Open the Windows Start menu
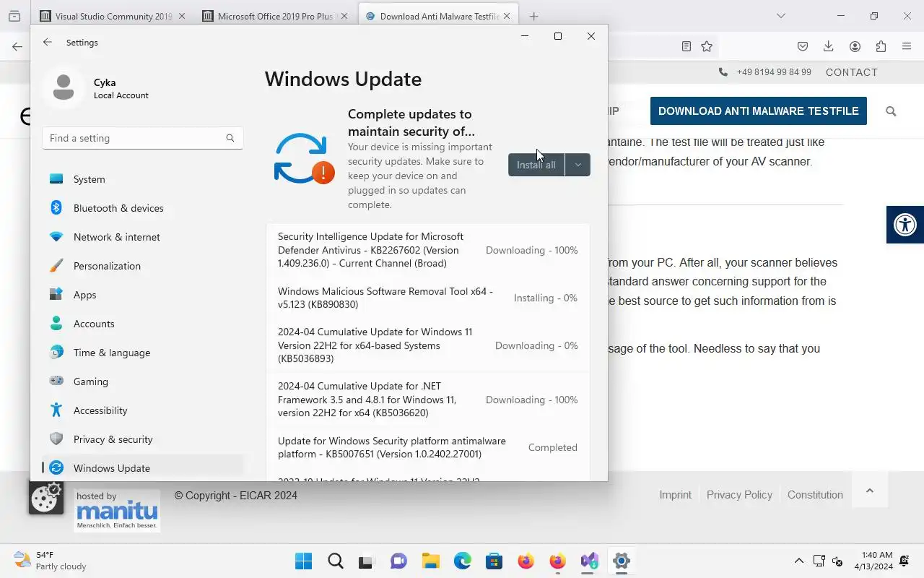Image resolution: width=924 pixels, height=578 pixels. tap(304, 561)
